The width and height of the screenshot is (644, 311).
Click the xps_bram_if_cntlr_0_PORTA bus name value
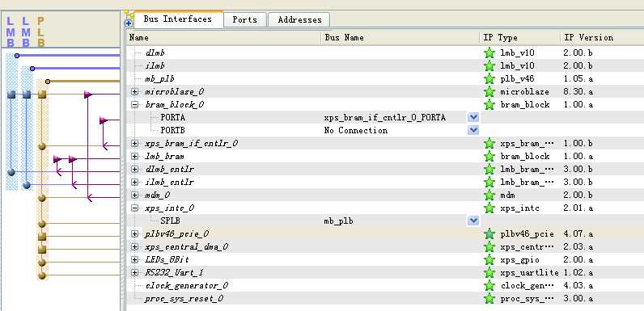[385, 118]
